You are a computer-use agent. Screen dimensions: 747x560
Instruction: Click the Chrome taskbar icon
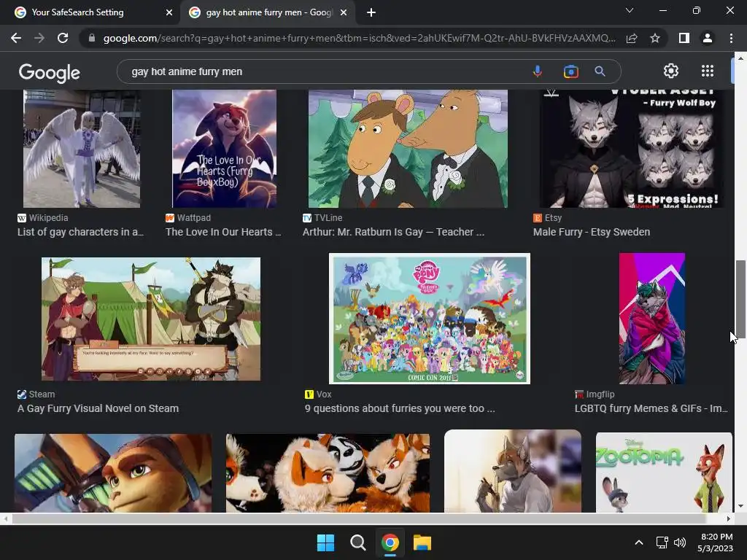(390, 542)
